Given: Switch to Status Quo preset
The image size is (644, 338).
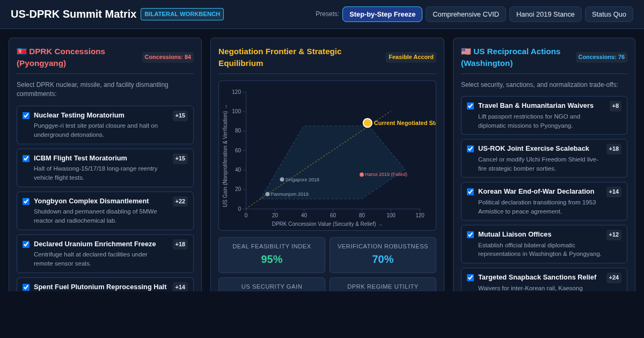Looking at the screenshot, I should (609, 14).
